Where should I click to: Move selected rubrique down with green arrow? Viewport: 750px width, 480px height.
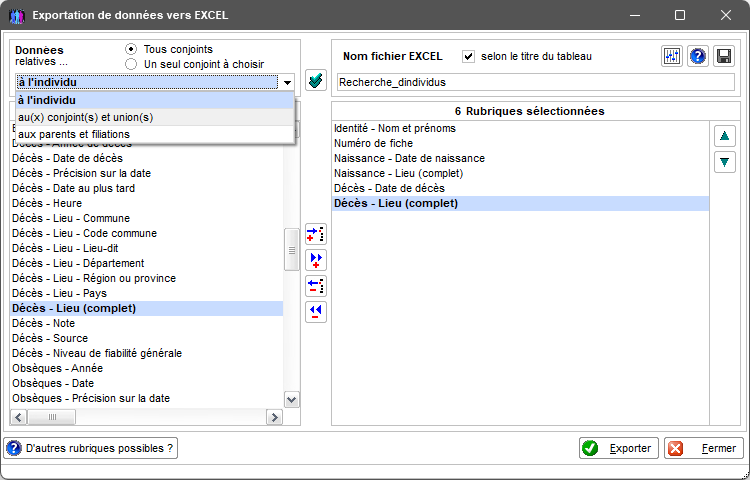pos(724,162)
